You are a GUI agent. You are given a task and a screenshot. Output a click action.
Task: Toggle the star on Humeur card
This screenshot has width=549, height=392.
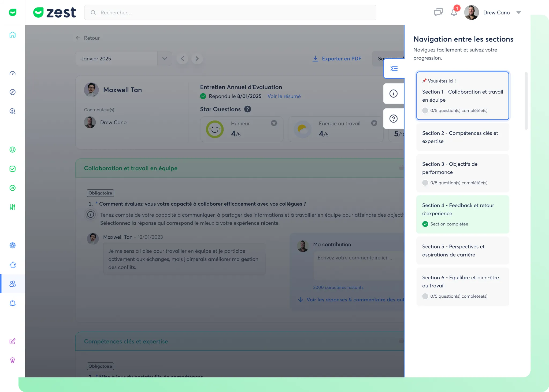(x=274, y=123)
